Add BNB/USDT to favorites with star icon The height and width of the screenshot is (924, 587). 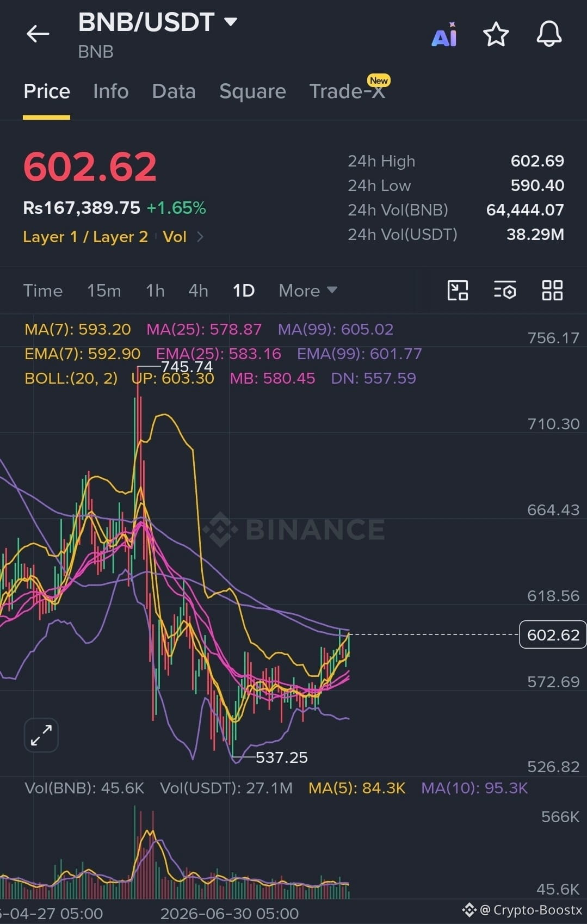click(x=496, y=35)
